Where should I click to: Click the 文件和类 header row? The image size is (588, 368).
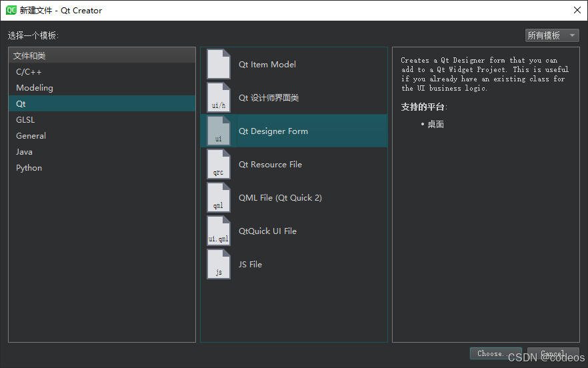(102, 55)
